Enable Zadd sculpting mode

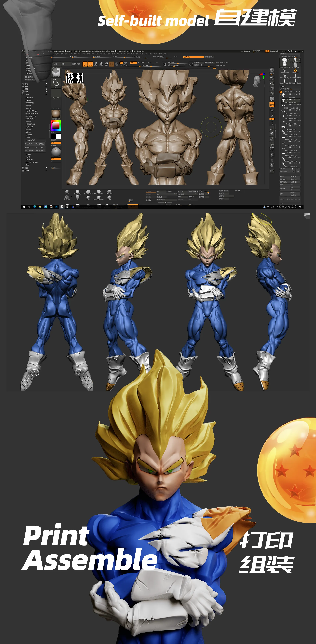143,63
